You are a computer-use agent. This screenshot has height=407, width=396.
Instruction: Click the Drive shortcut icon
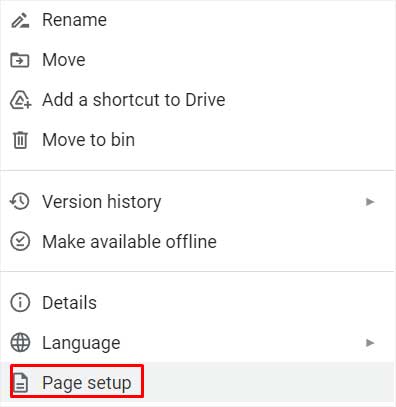(20, 100)
